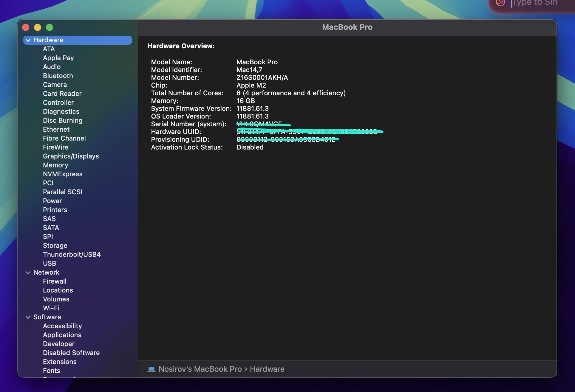The height and width of the screenshot is (392, 575).
Task: Click the Chip value Apple M2
Action: coord(251,85)
